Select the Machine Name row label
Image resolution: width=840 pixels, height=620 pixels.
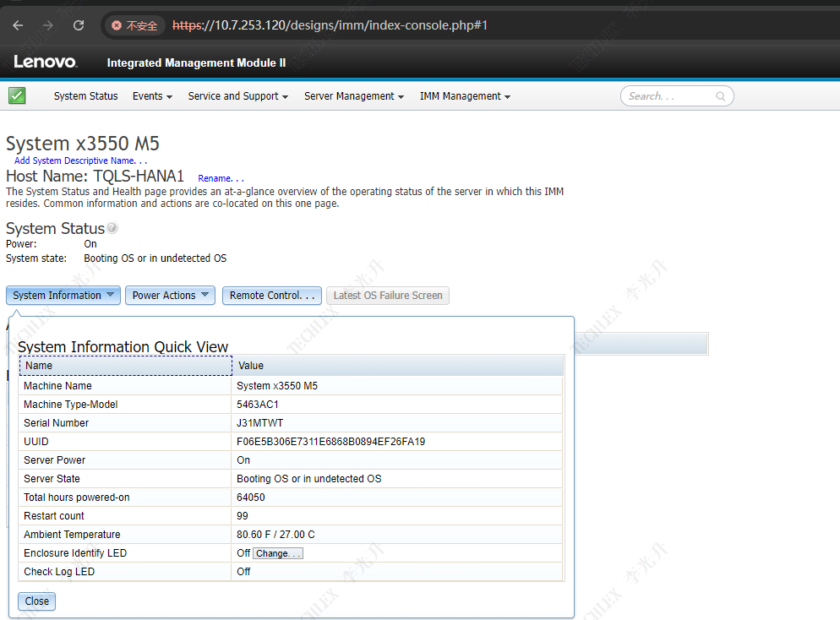coord(57,385)
